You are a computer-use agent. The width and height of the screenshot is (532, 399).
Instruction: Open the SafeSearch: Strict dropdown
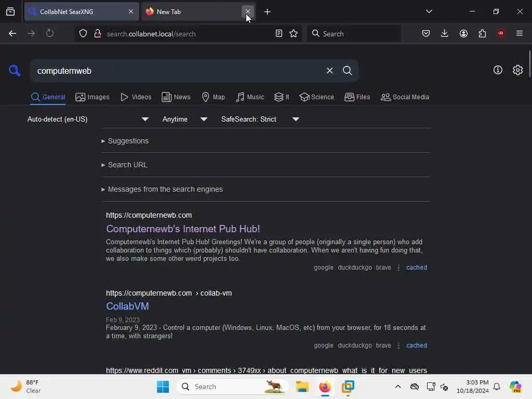pos(260,119)
